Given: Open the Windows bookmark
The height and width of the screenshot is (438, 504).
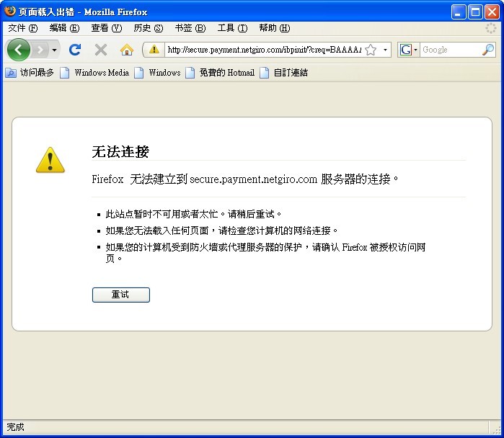Looking at the screenshot, I should 157,73.
